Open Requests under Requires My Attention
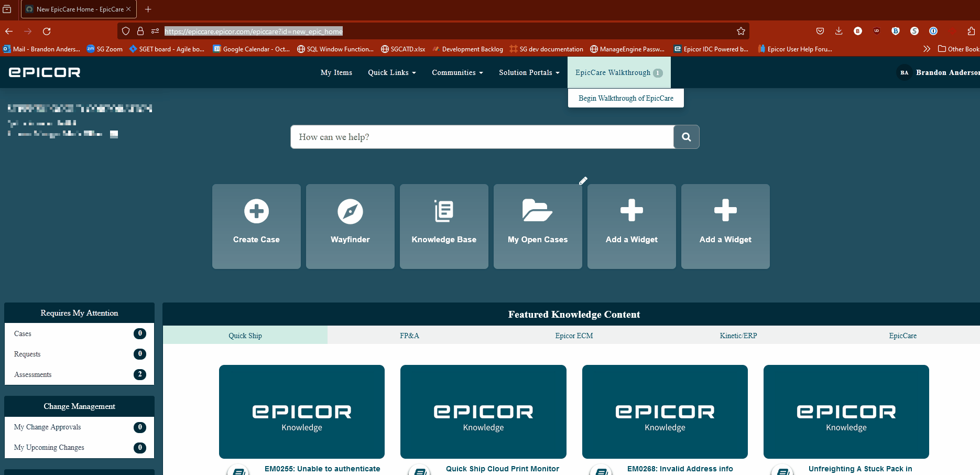Image resolution: width=980 pixels, height=475 pixels. tap(80, 354)
